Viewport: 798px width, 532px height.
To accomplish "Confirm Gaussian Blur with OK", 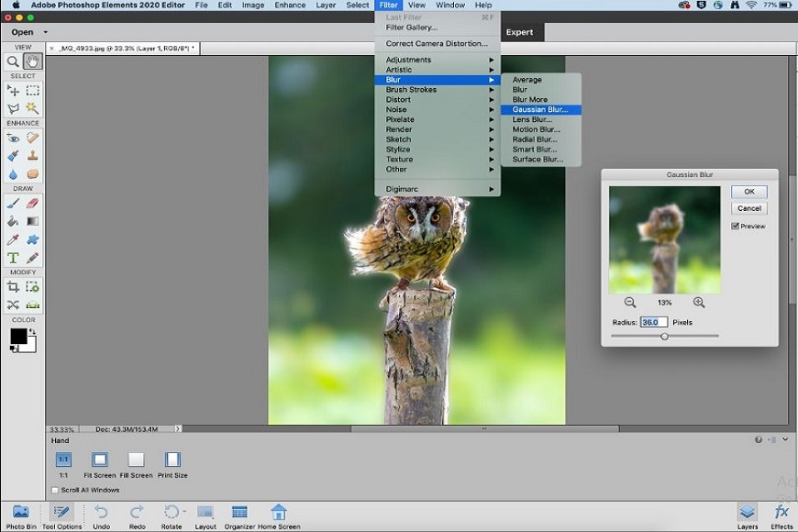I will pos(748,192).
